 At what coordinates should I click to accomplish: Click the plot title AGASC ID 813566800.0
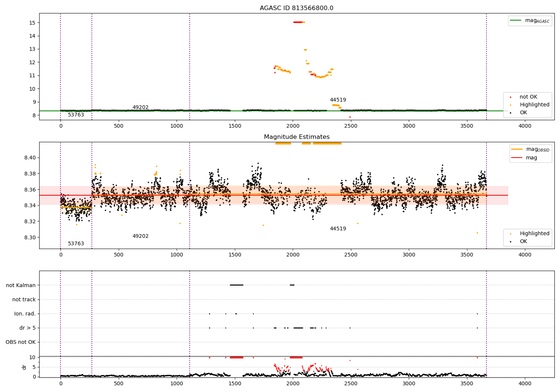tap(296, 8)
